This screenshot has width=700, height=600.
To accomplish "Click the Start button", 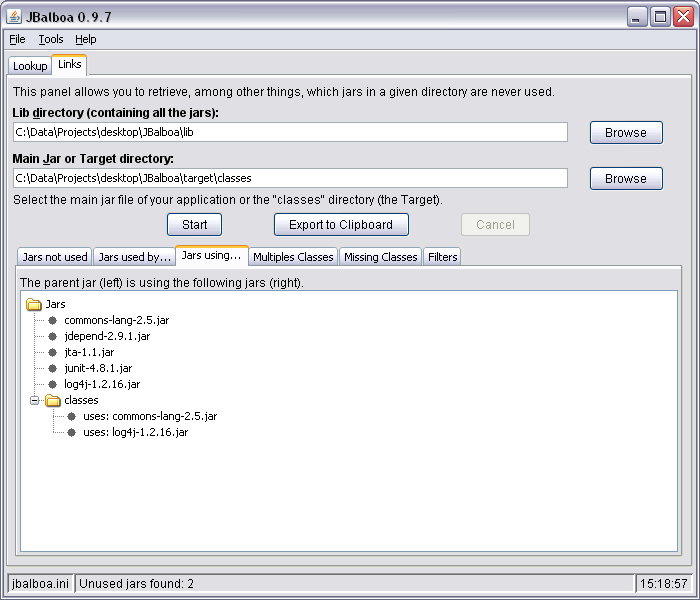I will pyautogui.click(x=194, y=225).
